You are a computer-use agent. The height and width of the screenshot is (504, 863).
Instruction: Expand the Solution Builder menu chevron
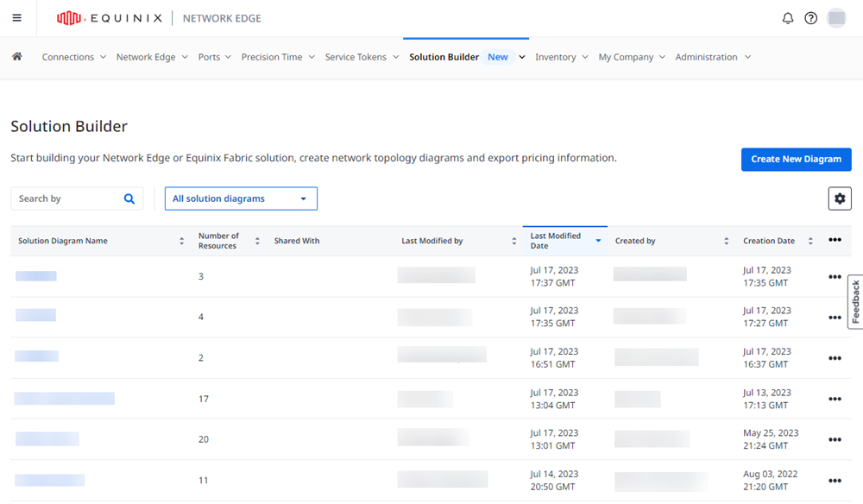[522, 57]
